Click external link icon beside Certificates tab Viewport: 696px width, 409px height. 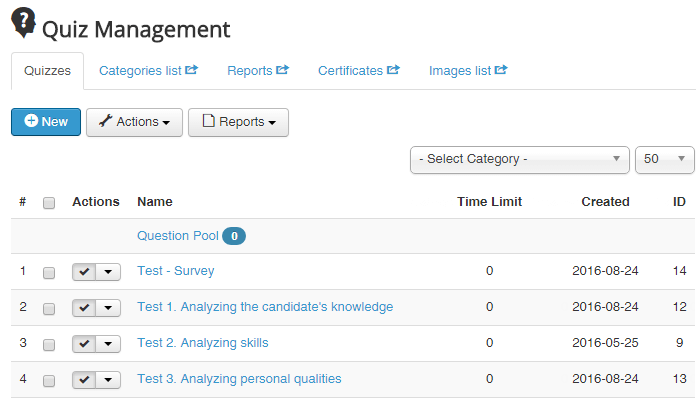(x=394, y=71)
